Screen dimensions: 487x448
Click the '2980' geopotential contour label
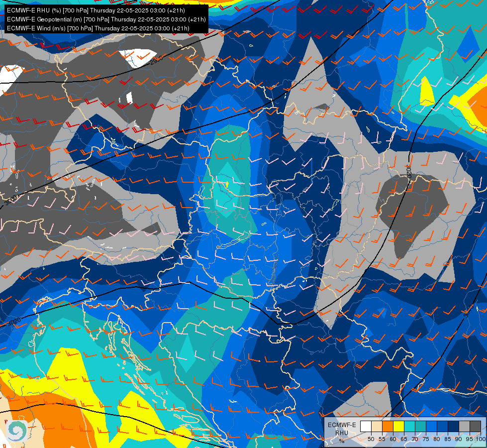(156, 59)
